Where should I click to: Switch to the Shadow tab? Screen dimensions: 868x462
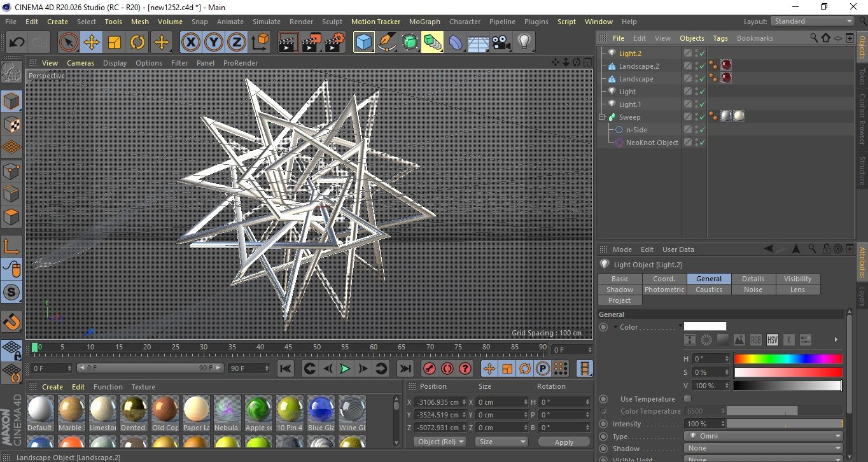620,290
